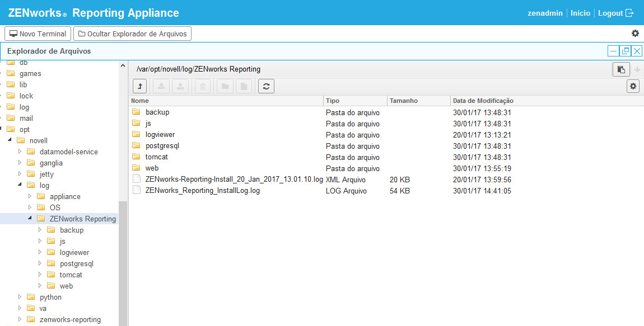Image resolution: width=644 pixels, height=326 pixels.
Task: Go up to the parent directory
Action: click(139, 86)
